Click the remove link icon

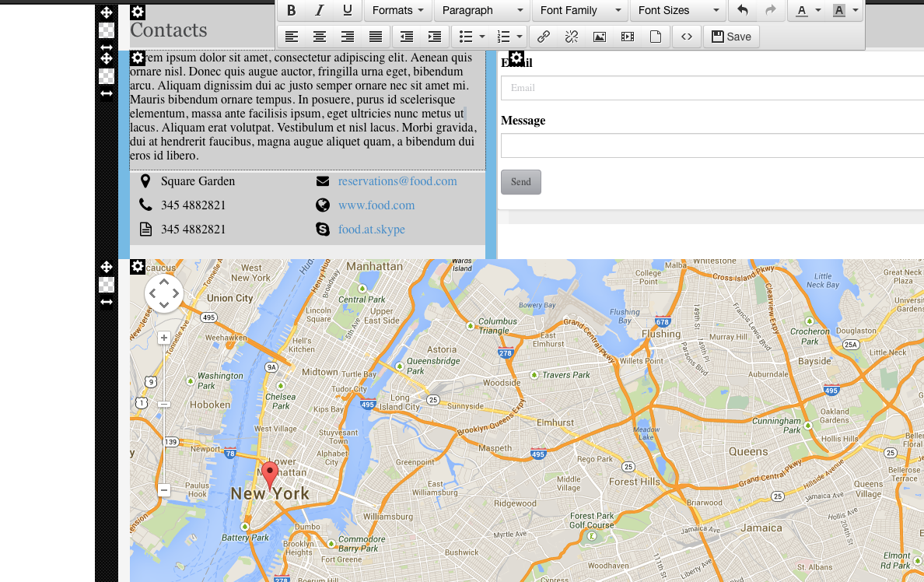coord(572,37)
